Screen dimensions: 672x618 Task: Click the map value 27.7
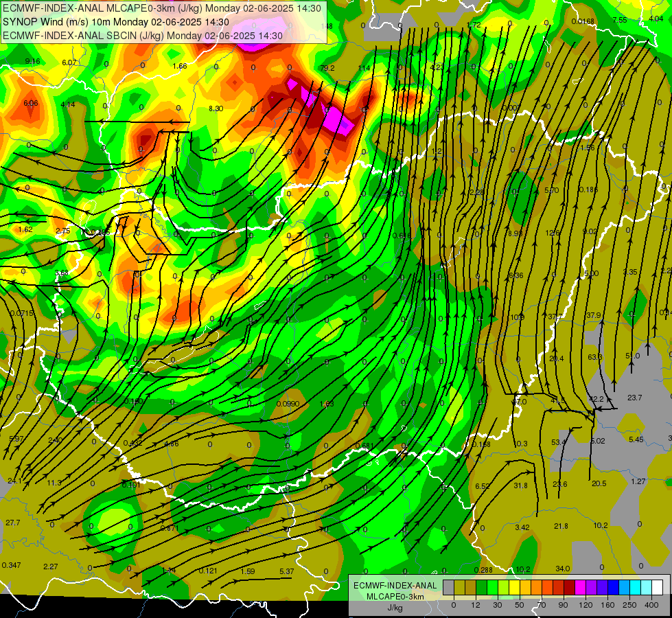coord(13,523)
